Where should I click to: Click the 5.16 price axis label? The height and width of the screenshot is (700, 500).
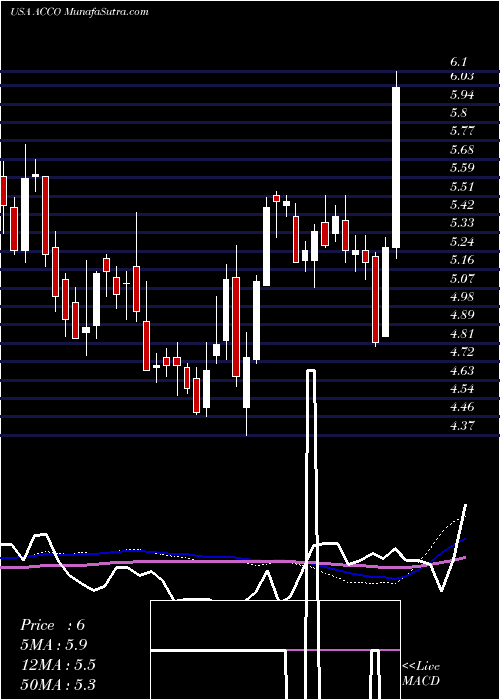tap(462, 260)
